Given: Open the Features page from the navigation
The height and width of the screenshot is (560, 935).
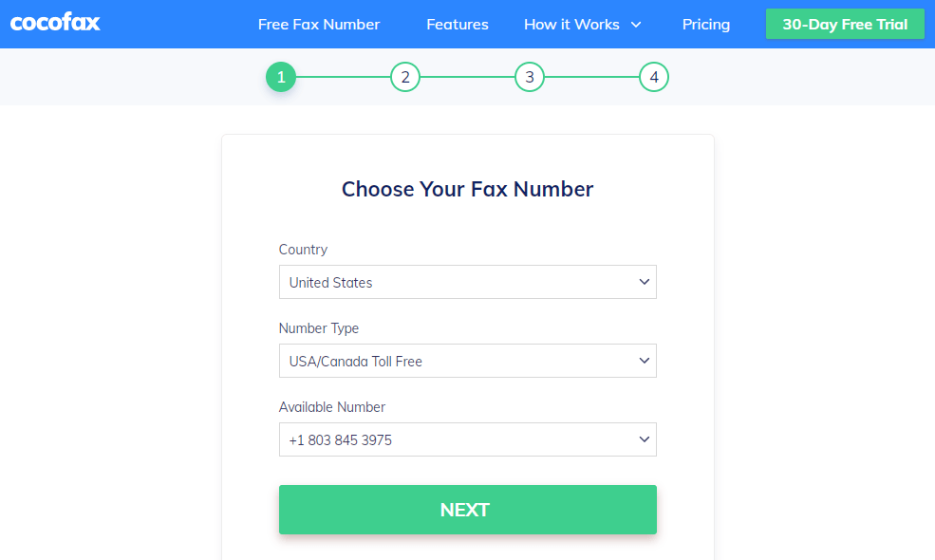Looking at the screenshot, I should coord(458,25).
